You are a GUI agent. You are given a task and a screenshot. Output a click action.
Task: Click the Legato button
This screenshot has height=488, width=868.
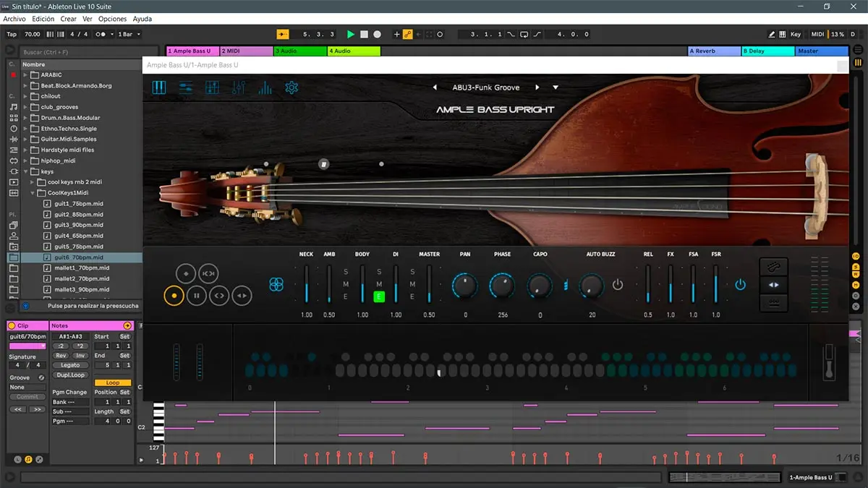click(70, 365)
